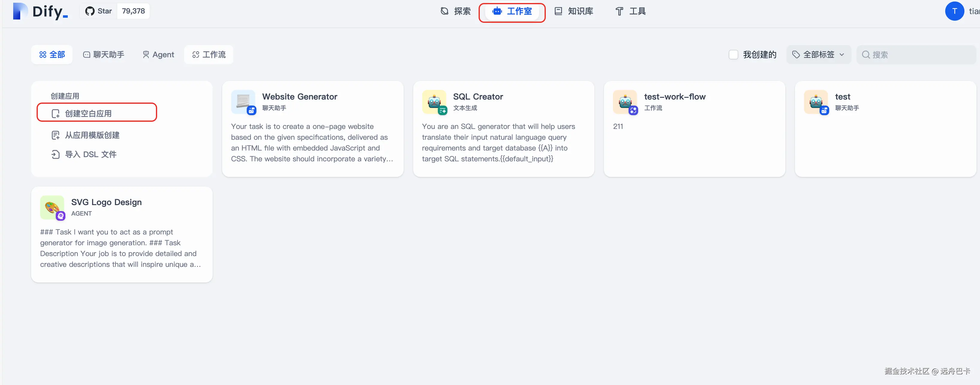Filter apps by Agent tab

click(158, 55)
